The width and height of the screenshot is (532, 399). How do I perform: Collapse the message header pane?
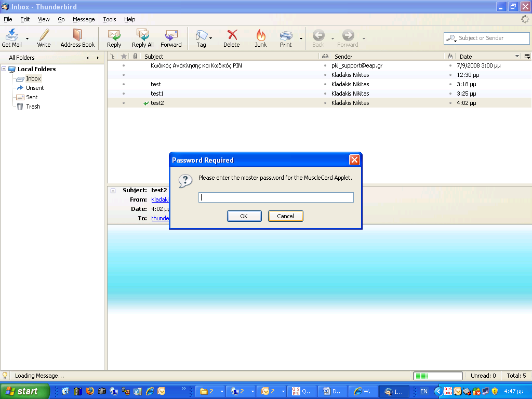[113, 191]
